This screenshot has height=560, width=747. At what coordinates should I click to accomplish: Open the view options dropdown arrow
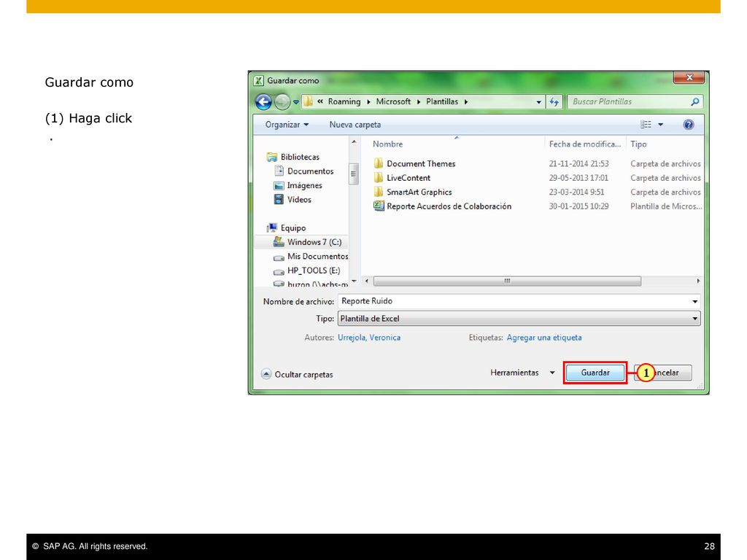(660, 125)
